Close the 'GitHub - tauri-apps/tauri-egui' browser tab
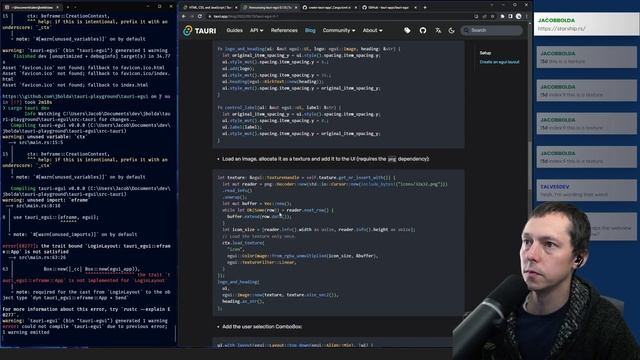Viewport: 640px width, 360px height. [415, 7]
